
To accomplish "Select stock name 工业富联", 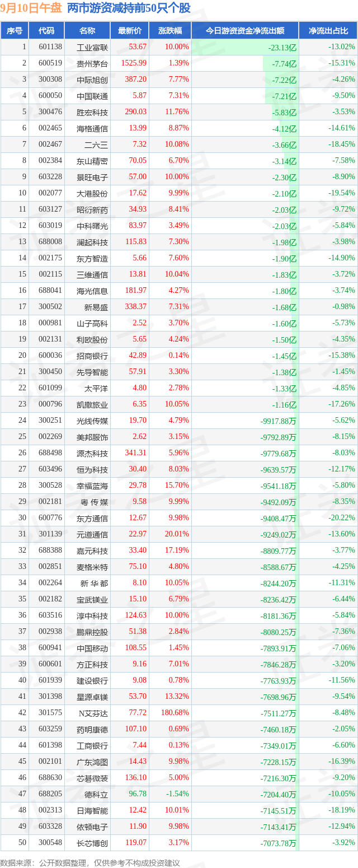I will coord(92,47).
